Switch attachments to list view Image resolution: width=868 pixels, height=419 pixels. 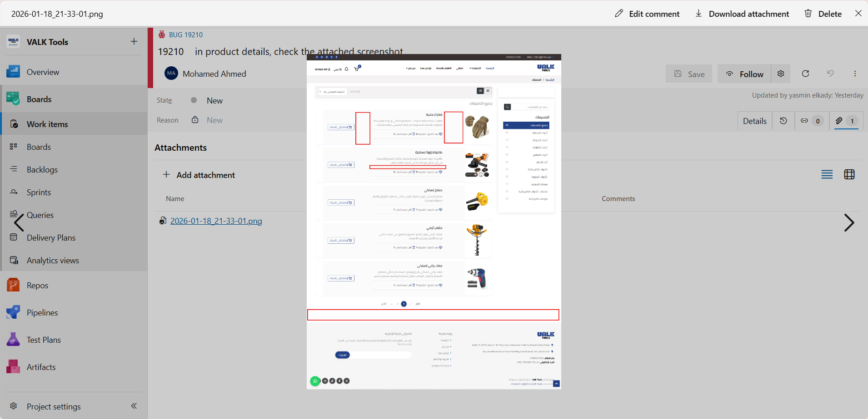pyautogui.click(x=827, y=174)
